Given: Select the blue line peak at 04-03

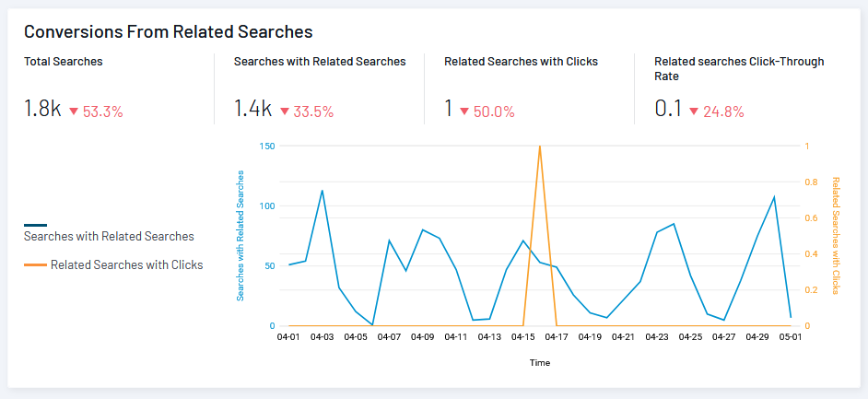Looking at the screenshot, I should click(322, 191).
